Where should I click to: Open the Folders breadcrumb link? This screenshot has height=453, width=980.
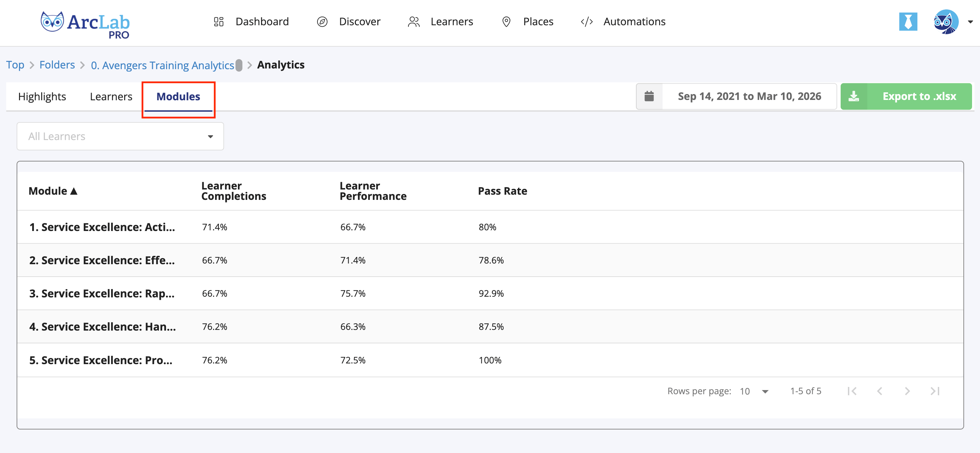(x=57, y=65)
